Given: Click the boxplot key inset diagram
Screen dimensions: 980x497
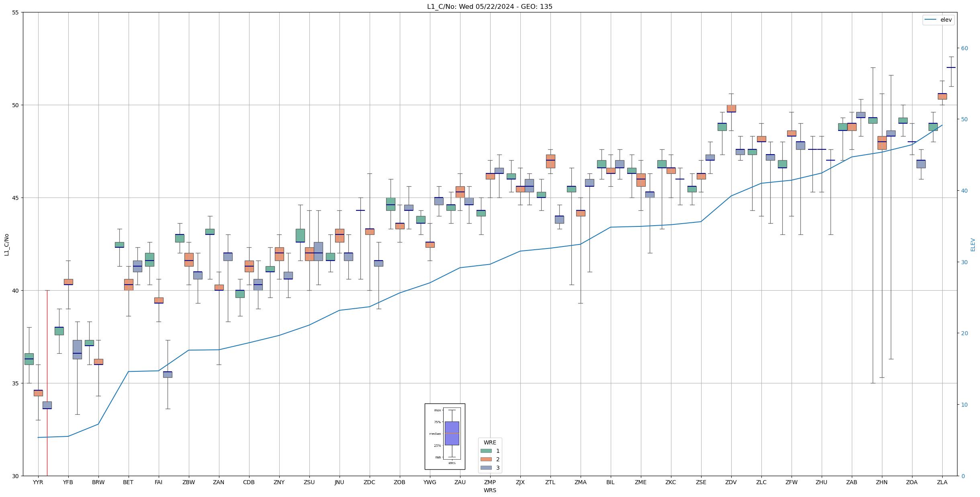Looking at the screenshot, I should [x=445, y=436].
